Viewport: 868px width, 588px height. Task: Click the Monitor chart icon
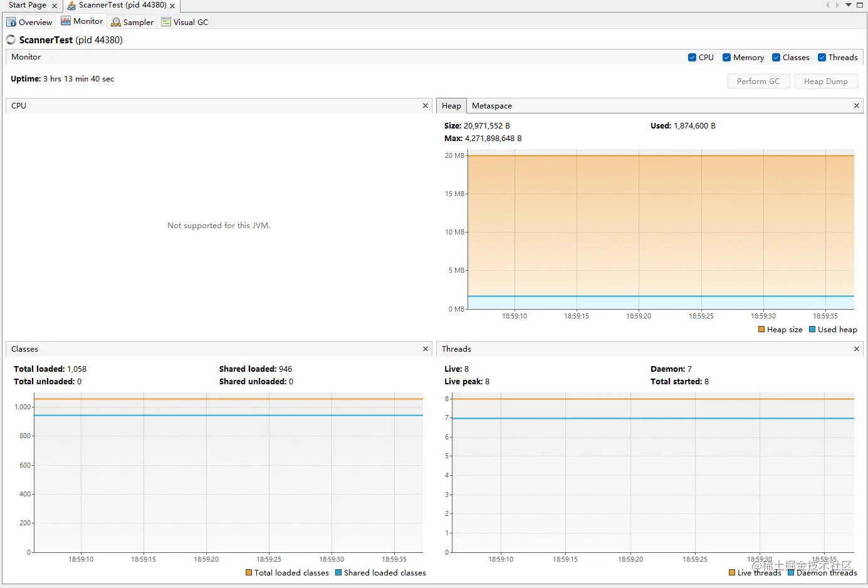coord(66,21)
